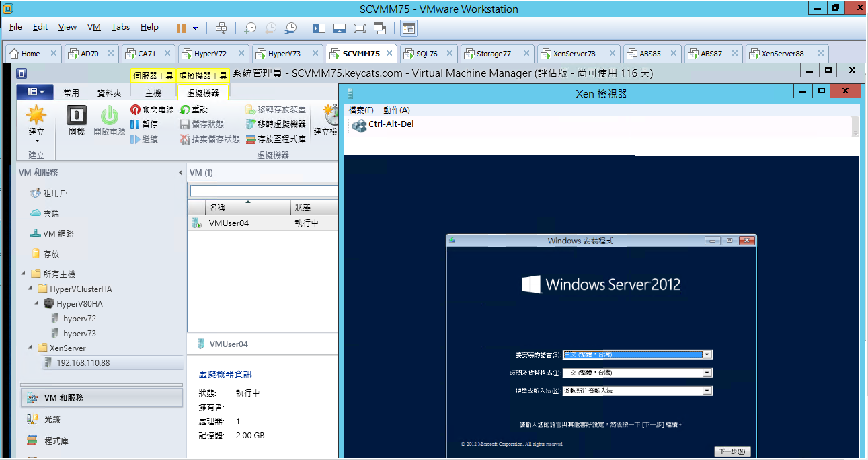Sort VM list by 狀態 column header
The width and height of the screenshot is (868, 460).
pyautogui.click(x=315, y=207)
